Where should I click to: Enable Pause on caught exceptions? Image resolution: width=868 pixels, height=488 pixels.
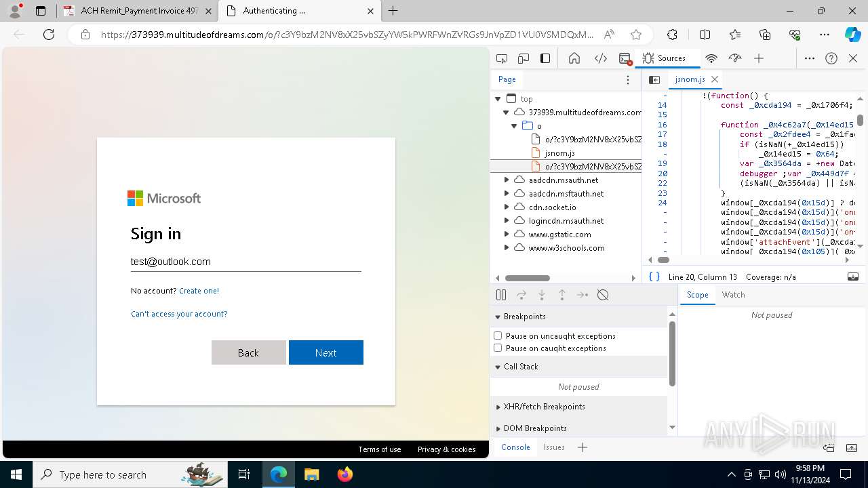pyautogui.click(x=498, y=348)
